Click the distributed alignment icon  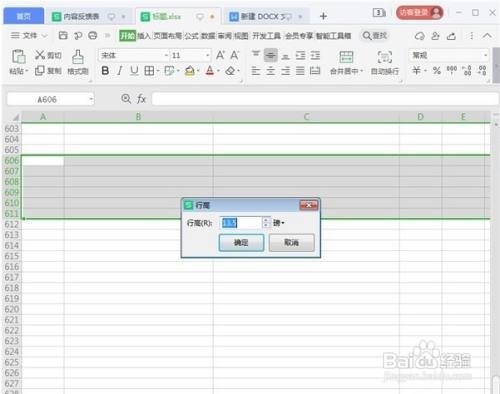(315, 71)
